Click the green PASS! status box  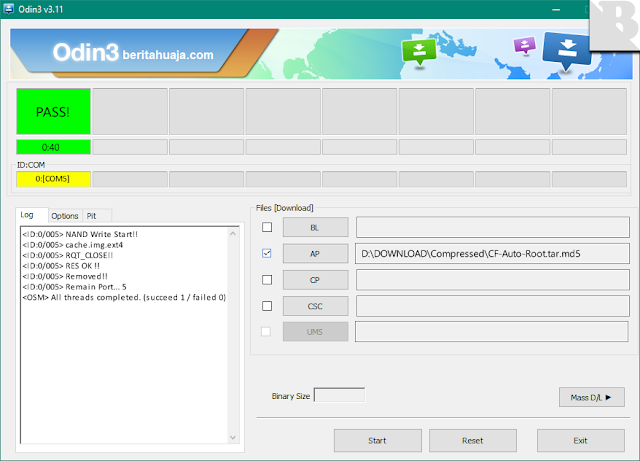53,111
